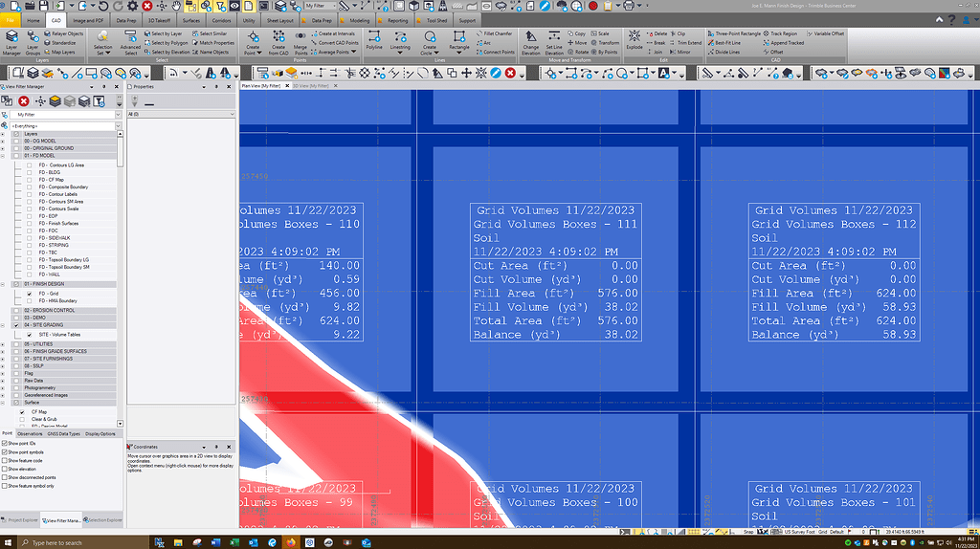Uncheck the SITE - Volume Tables layer
This screenshot has width=980, height=549.
tap(30, 335)
